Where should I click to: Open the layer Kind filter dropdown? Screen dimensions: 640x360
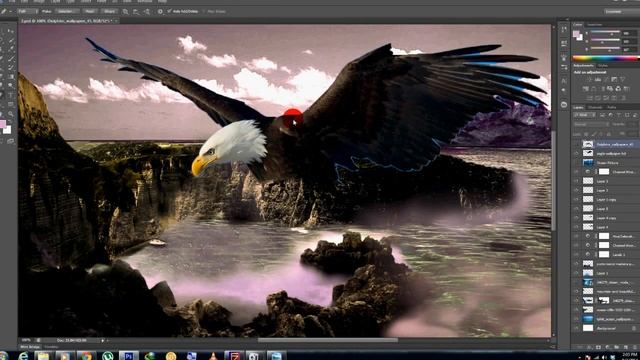[x=584, y=116]
